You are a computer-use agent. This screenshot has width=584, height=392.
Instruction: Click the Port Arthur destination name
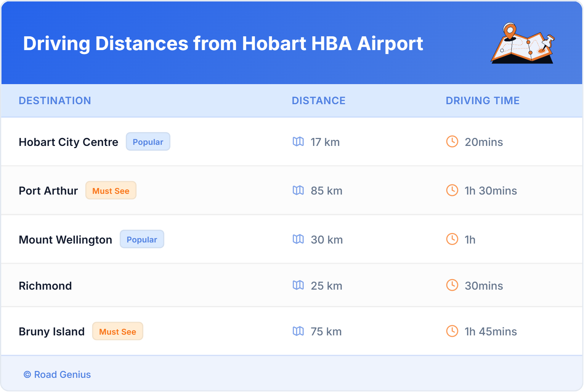coord(48,191)
